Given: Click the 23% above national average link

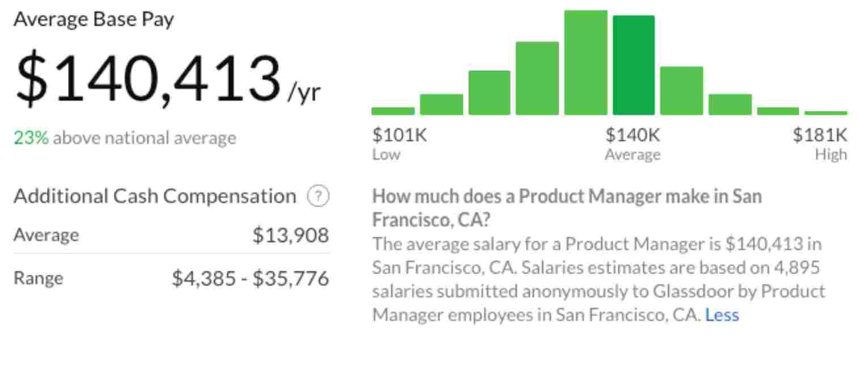Looking at the screenshot, I should [24, 138].
